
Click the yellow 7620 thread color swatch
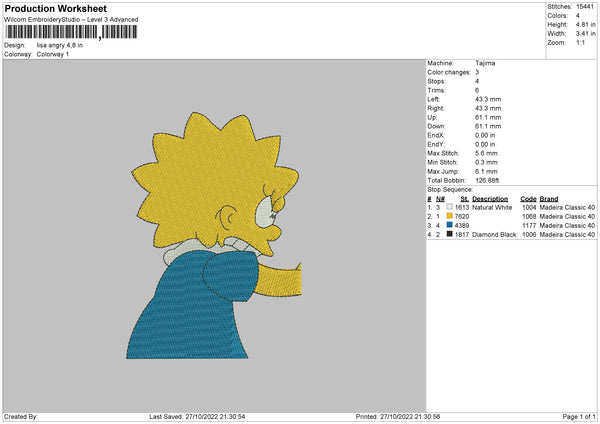[x=449, y=216]
